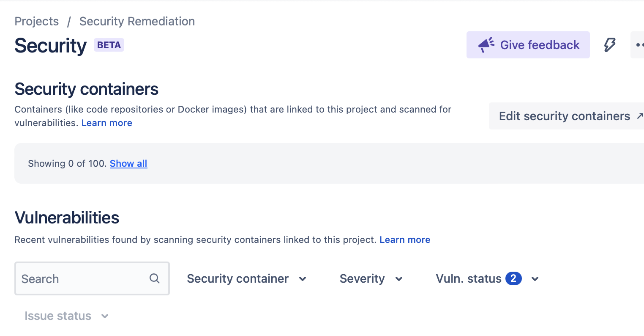Click the Give feedback button

[x=528, y=44]
